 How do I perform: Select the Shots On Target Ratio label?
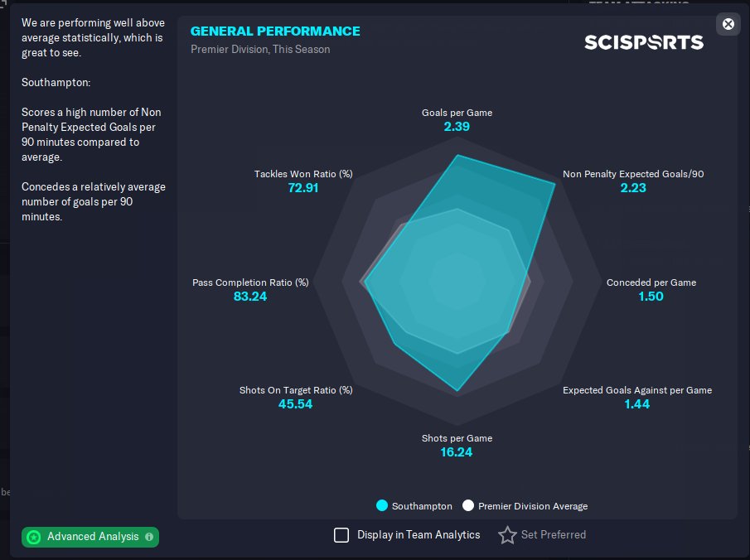[296, 390]
